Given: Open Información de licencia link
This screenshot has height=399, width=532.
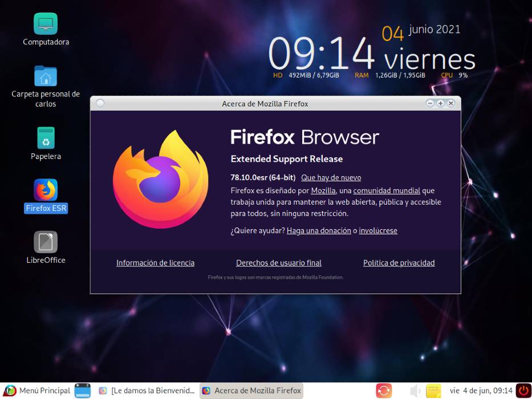Looking at the screenshot, I should click(x=156, y=263).
